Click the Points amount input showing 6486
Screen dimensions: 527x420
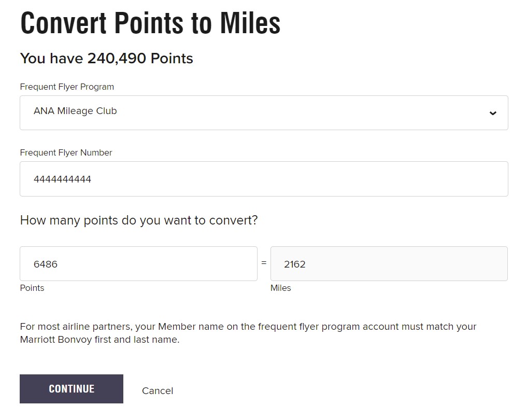(x=138, y=263)
